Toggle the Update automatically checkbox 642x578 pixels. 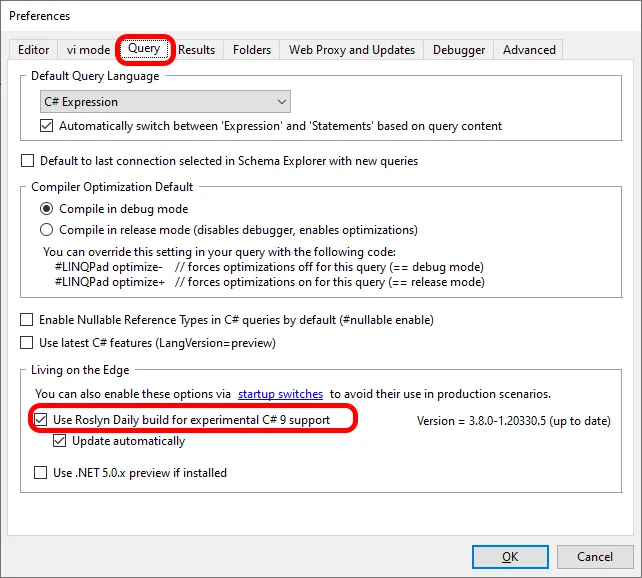[59, 441]
